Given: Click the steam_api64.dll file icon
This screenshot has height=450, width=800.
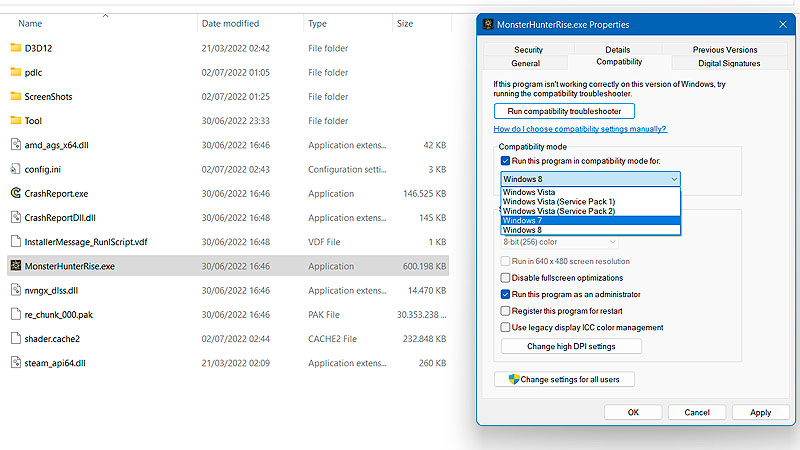Looking at the screenshot, I should 15,363.
